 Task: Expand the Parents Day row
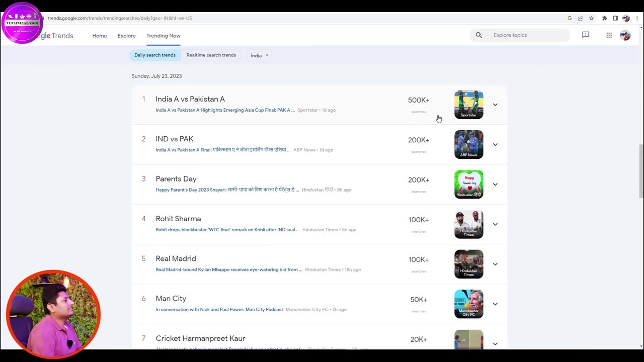495,185
